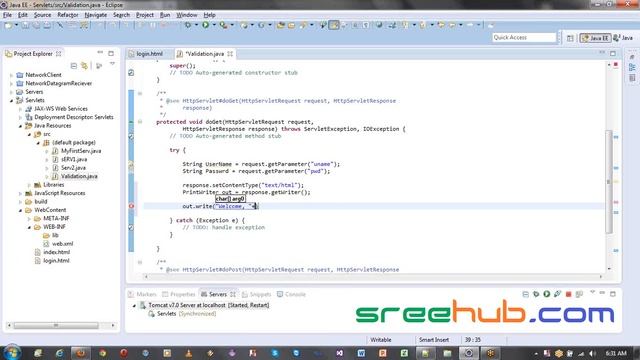Click the Debug bug toolbar icon

coord(188,25)
